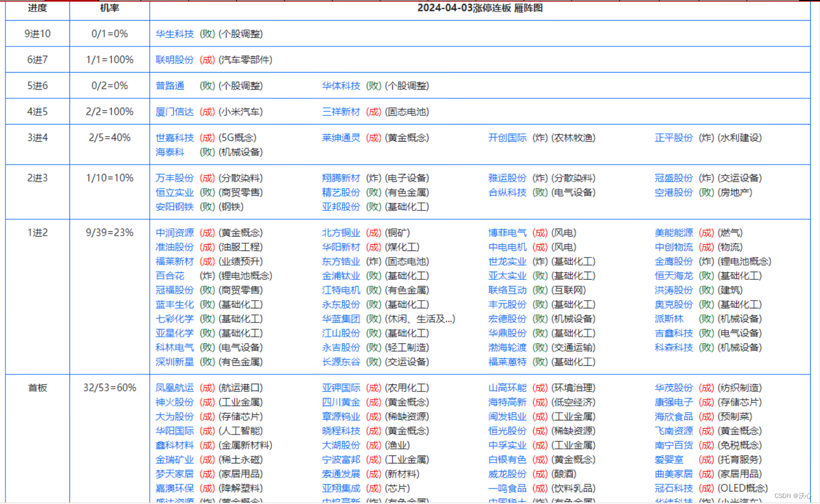820x504 pixels.
Task: Select the 冠盛股份 stock link
Action: point(673,178)
